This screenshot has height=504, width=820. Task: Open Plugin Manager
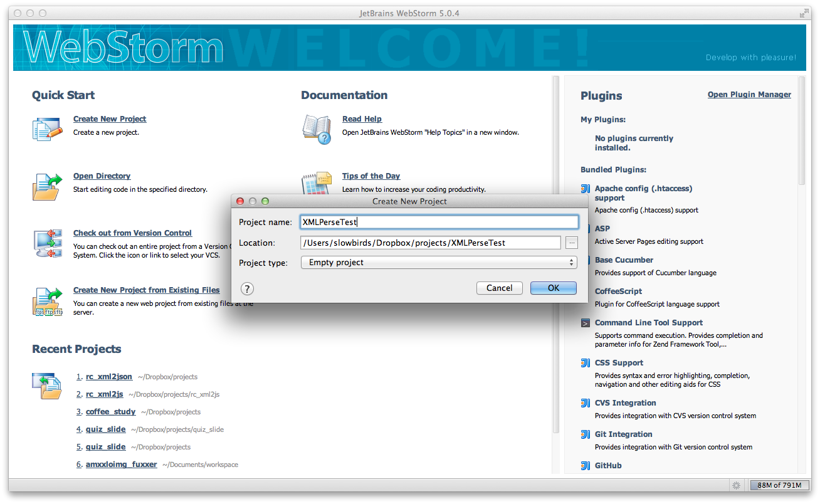pyautogui.click(x=749, y=94)
